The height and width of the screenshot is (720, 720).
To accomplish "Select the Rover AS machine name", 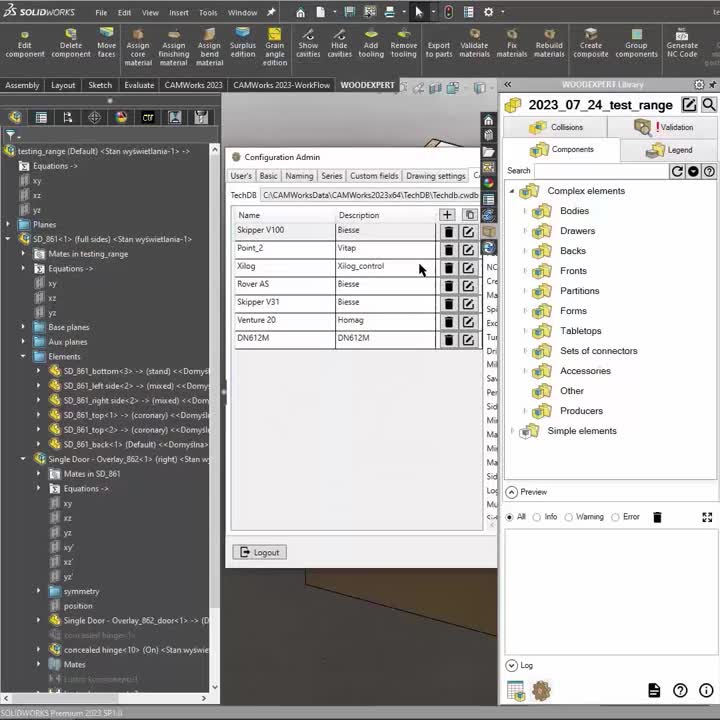I will pyautogui.click(x=253, y=284).
